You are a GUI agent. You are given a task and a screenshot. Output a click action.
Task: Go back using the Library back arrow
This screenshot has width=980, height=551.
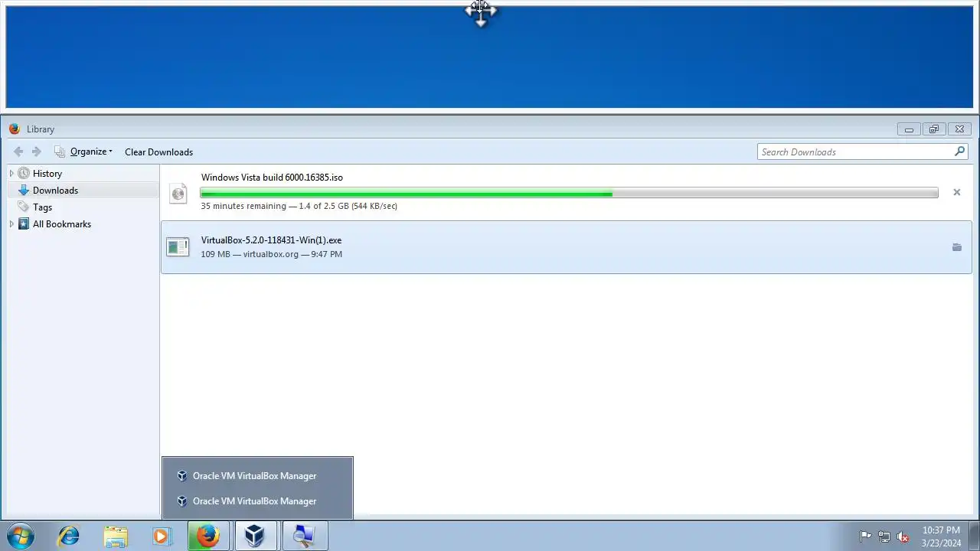coord(18,152)
